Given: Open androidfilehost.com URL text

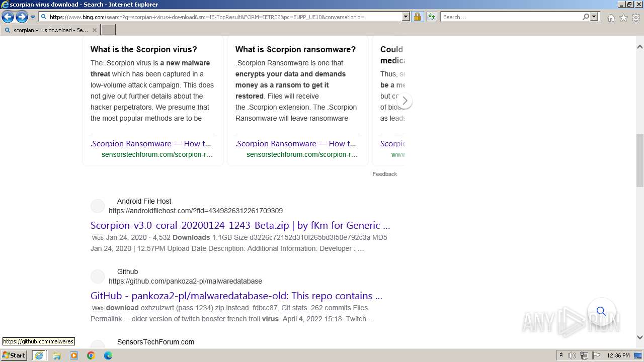Looking at the screenshot, I should (x=196, y=211).
